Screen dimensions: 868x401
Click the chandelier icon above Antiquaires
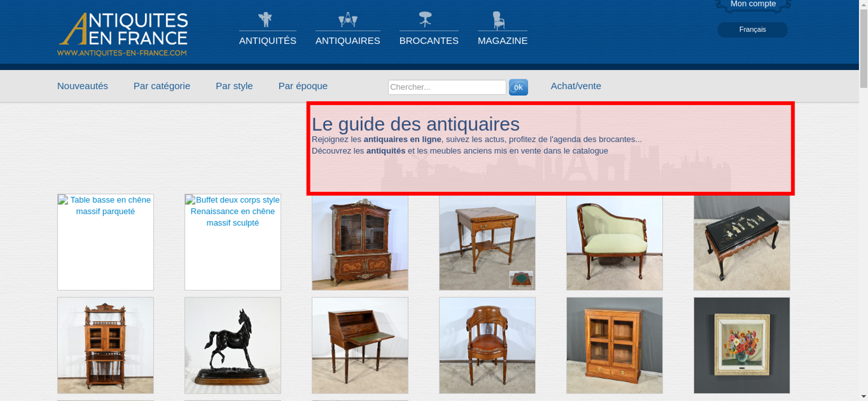(348, 20)
